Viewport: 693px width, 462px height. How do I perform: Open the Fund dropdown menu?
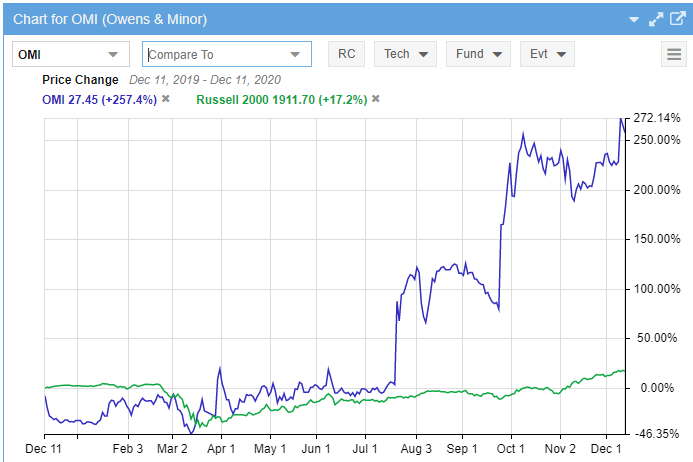pos(478,54)
